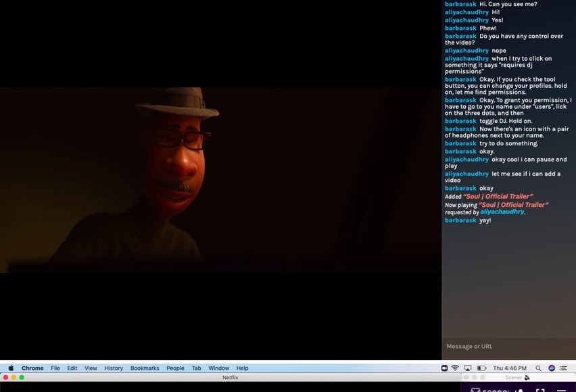Screen dimensions: 576x392
Task: Click the Soul trailer video frame
Action: [x=220, y=180]
